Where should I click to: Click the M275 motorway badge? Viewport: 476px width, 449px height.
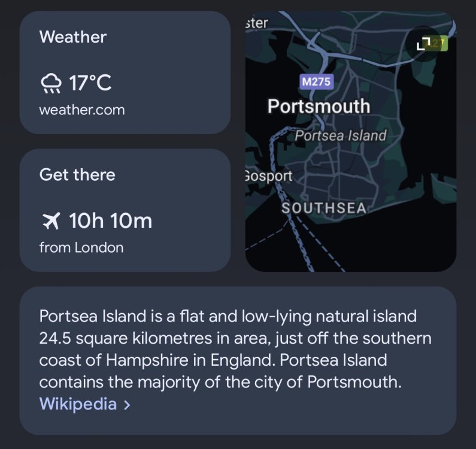pos(316,81)
